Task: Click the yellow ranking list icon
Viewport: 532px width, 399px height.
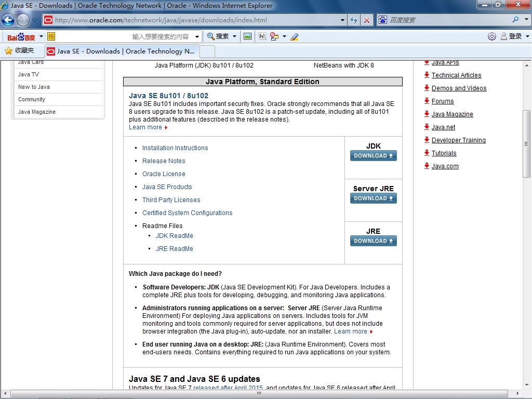Action: coord(51,36)
